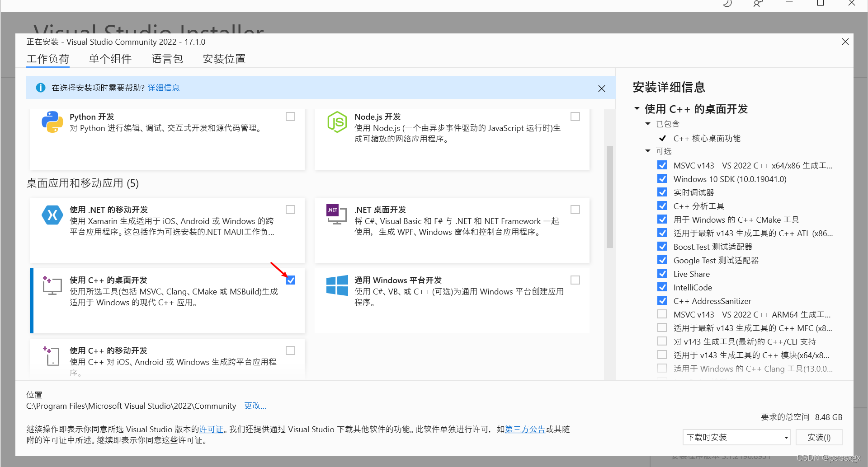Uncheck the Live Share option

tap(662, 274)
